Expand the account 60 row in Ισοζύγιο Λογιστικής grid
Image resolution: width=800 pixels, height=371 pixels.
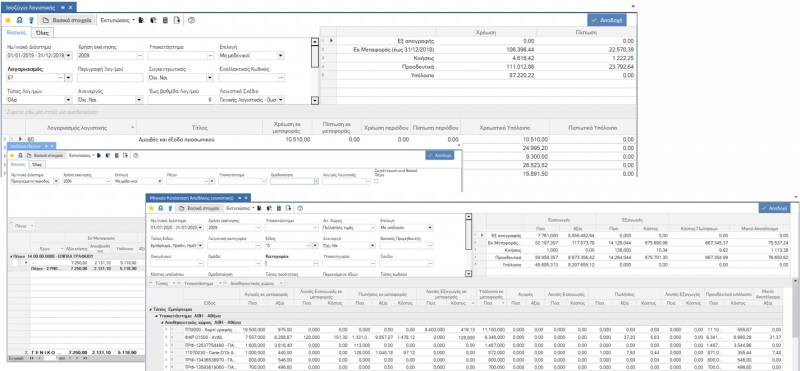click(6, 139)
